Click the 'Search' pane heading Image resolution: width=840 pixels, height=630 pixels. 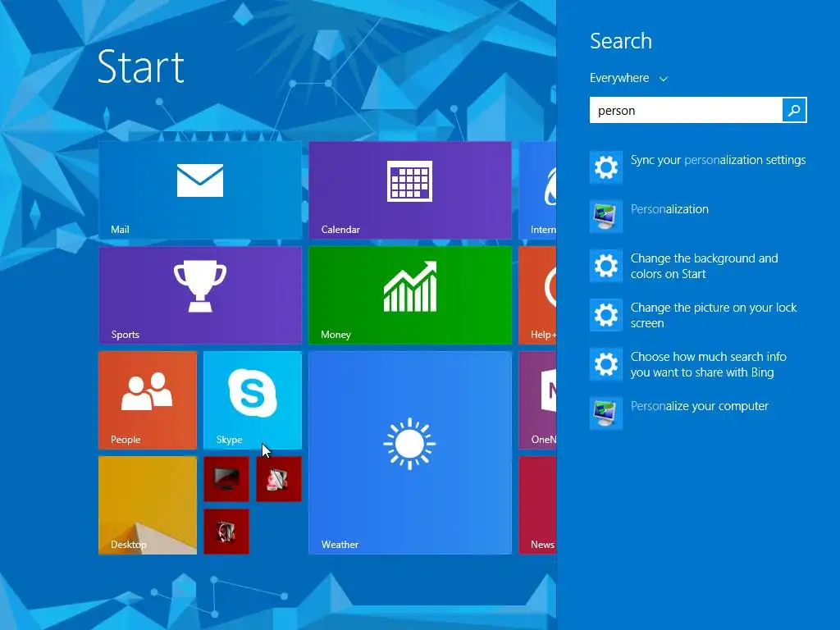pos(621,41)
